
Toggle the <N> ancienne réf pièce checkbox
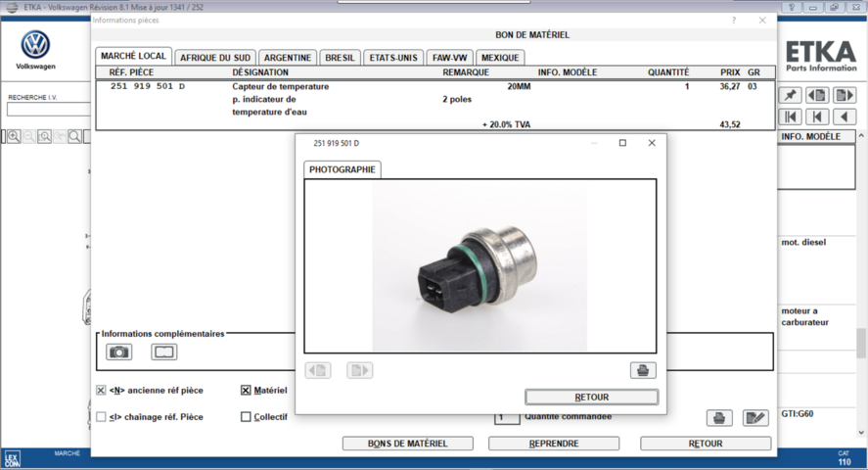(101, 391)
